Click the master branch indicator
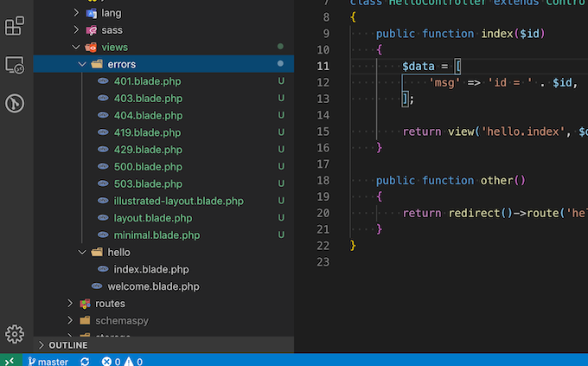The height and width of the screenshot is (366, 588). coord(48,362)
